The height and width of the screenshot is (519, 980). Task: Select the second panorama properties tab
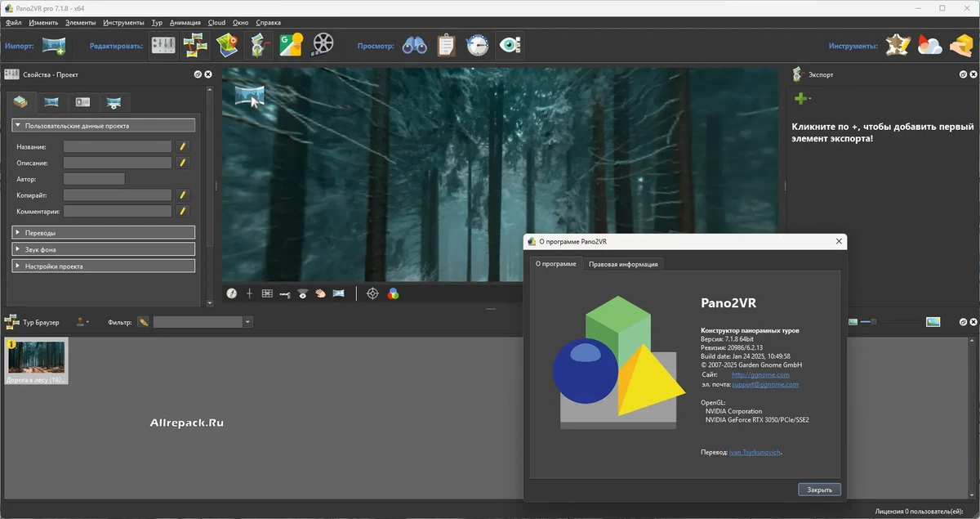pos(51,102)
